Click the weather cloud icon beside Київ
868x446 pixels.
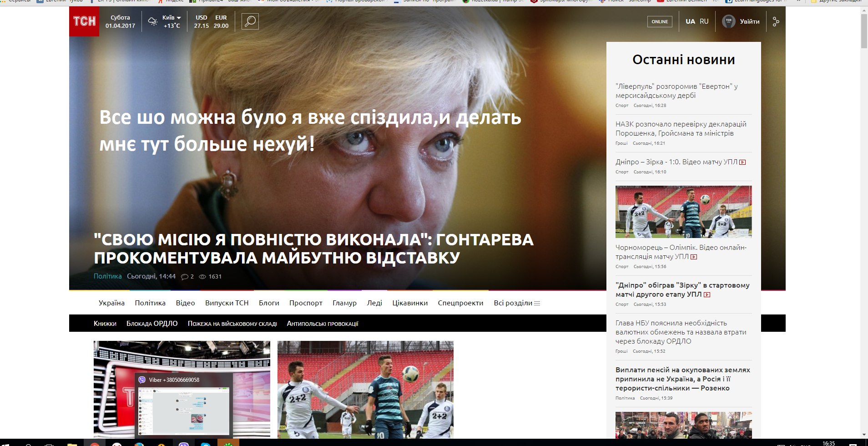153,21
